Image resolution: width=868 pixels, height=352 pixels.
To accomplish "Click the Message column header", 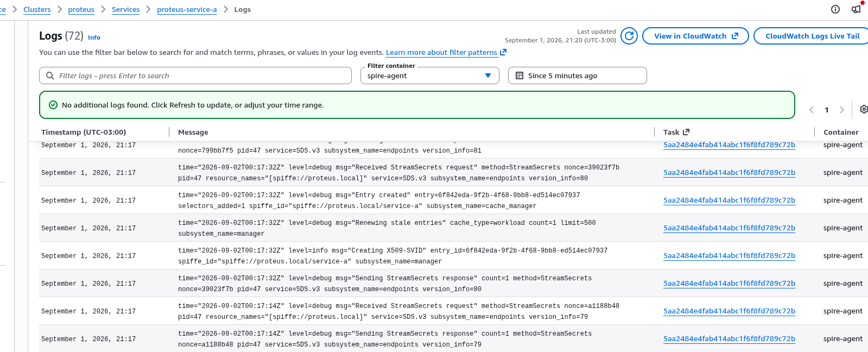I will click(193, 132).
